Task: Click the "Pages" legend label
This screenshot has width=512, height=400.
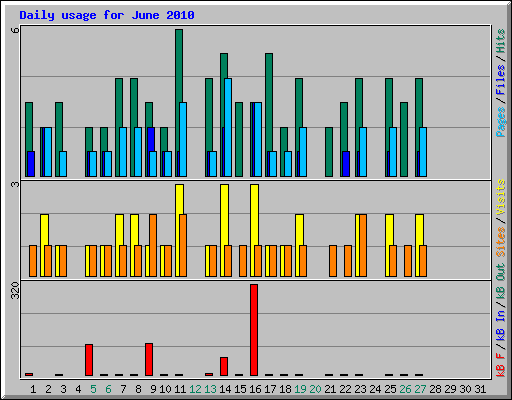Action: (x=501, y=122)
